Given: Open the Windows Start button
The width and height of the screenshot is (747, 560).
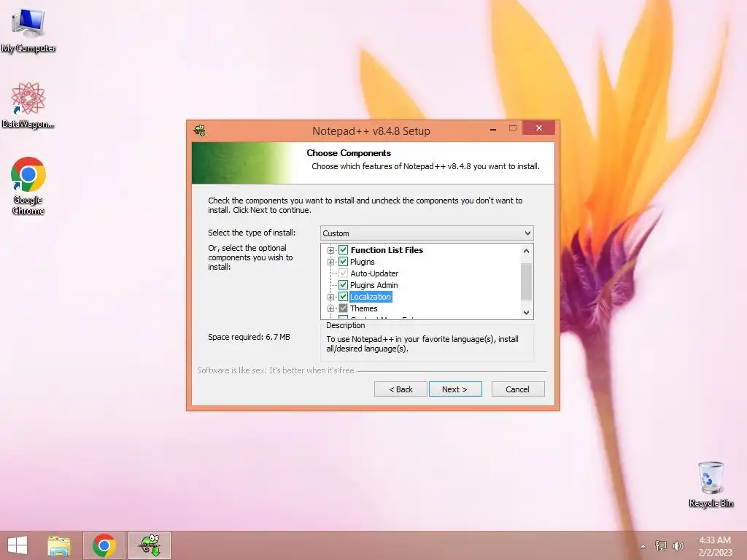Looking at the screenshot, I should point(18,545).
